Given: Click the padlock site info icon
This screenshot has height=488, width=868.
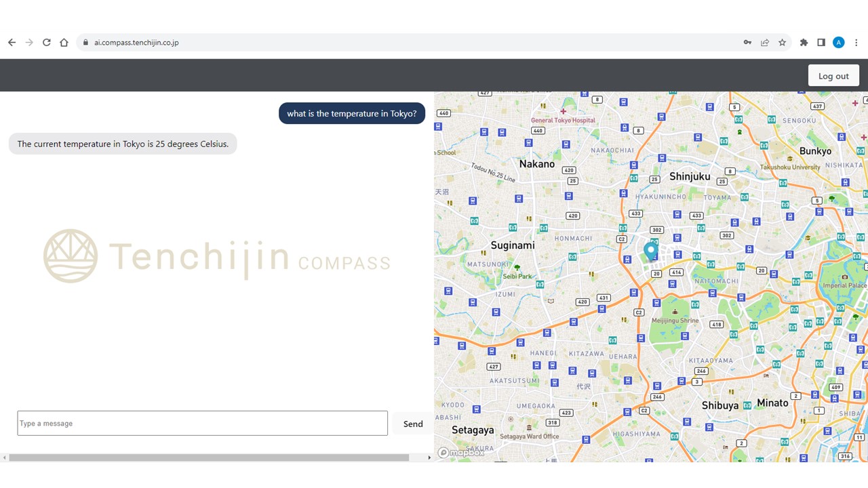Looking at the screenshot, I should click(85, 43).
